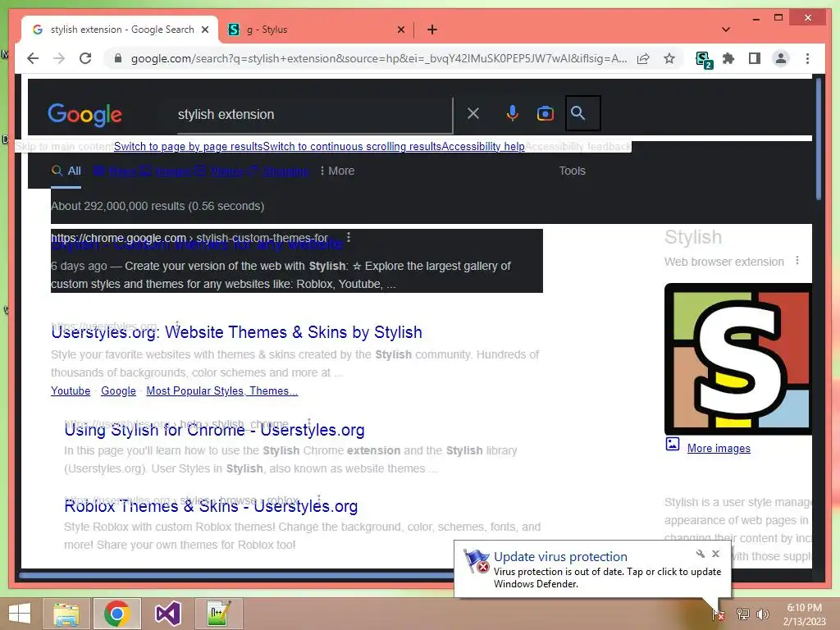This screenshot has width=840, height=630.
Task: Submit search with magnifier button
Action: 583,113
